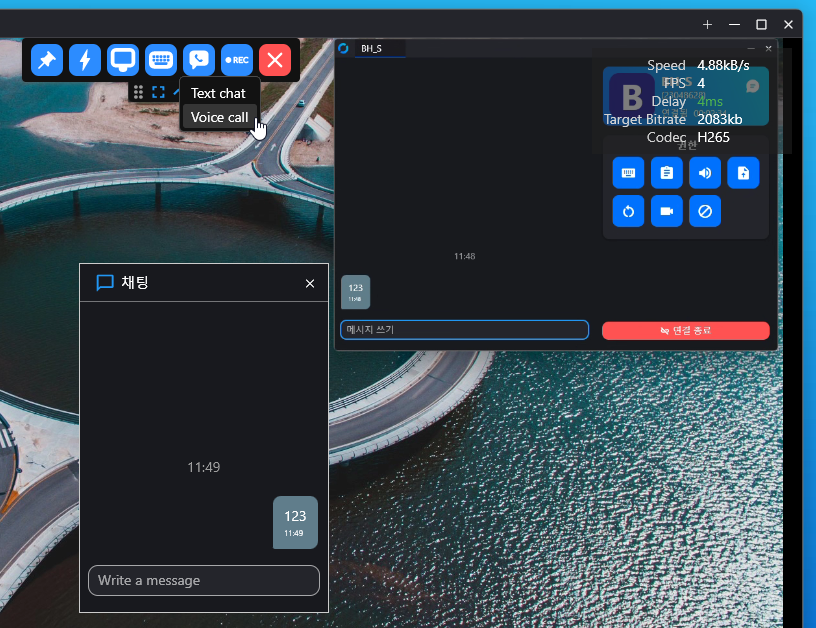
Task: Click the Write a message input field
Action: (x=204, y=580)
